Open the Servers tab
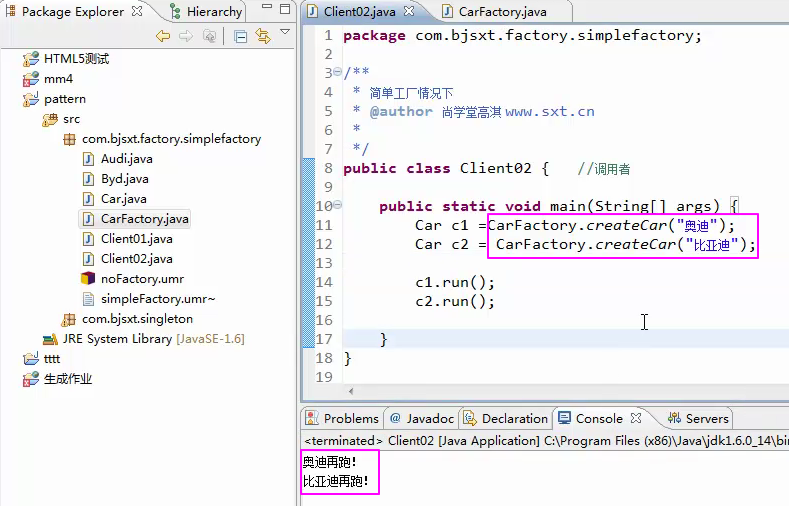 coord(698,418)
